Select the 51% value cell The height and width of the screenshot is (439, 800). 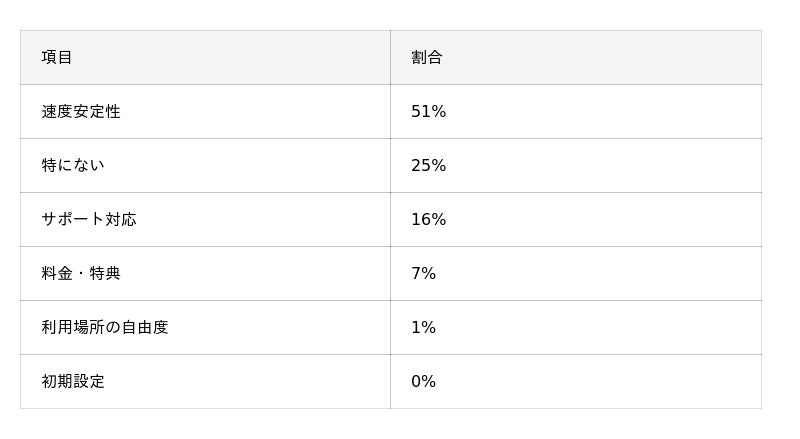428,111
